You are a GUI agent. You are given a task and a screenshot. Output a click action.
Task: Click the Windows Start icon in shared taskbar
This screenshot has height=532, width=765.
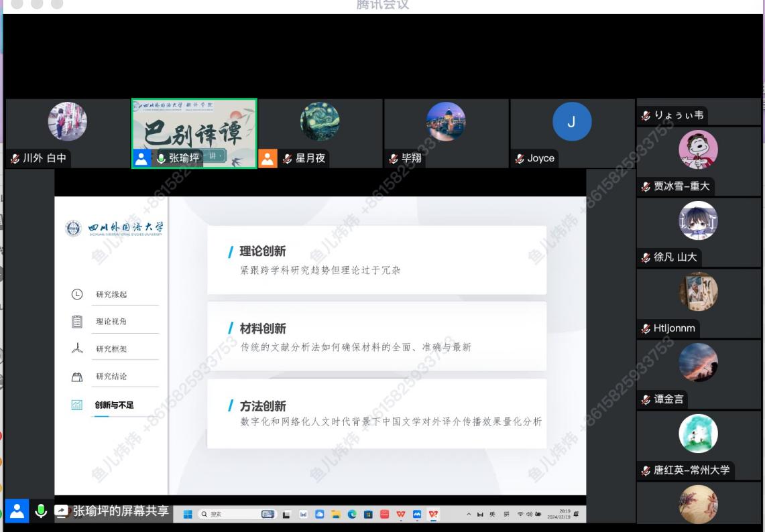tap(188, 515)
